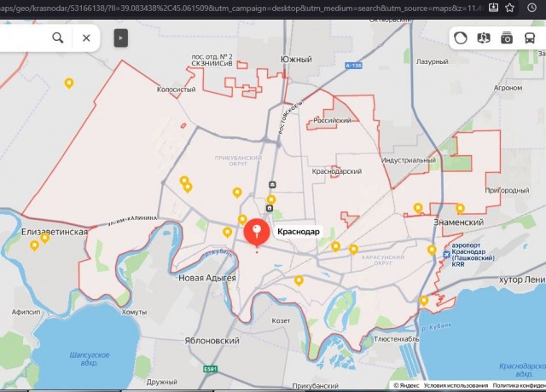Click the Краснодар pin label

(x=299, y=231)
